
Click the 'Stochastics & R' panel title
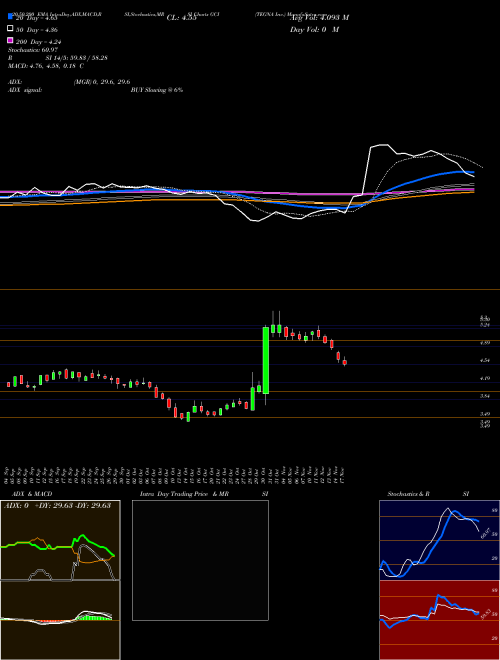coord(408,494)
